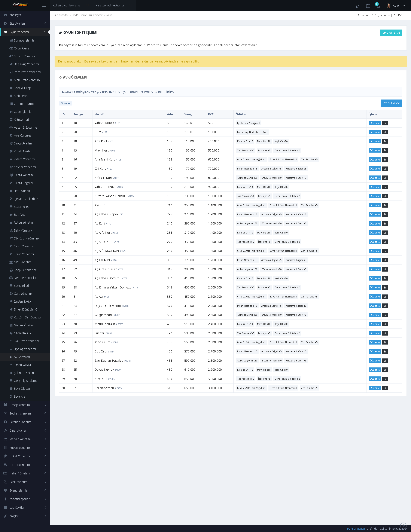Expand the Log Kayıtları menu
Screen dimensions: 411x532
pyautogui.click(x=25, y=507)
